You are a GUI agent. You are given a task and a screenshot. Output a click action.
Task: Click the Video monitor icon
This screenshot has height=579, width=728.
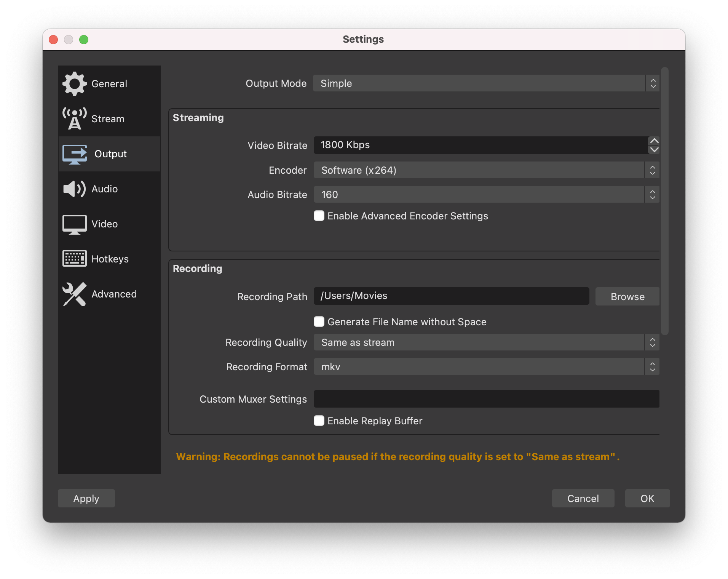click(x=74, y=224)
